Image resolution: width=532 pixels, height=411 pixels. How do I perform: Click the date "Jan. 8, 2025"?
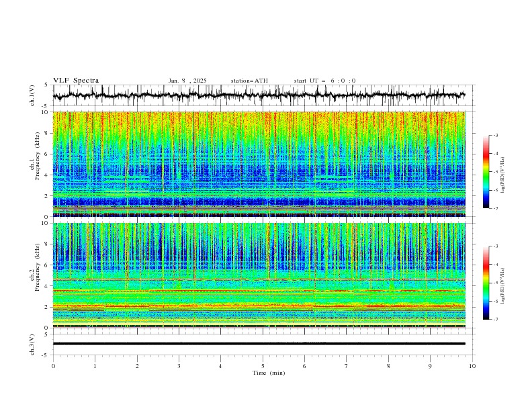pos(187,81)
